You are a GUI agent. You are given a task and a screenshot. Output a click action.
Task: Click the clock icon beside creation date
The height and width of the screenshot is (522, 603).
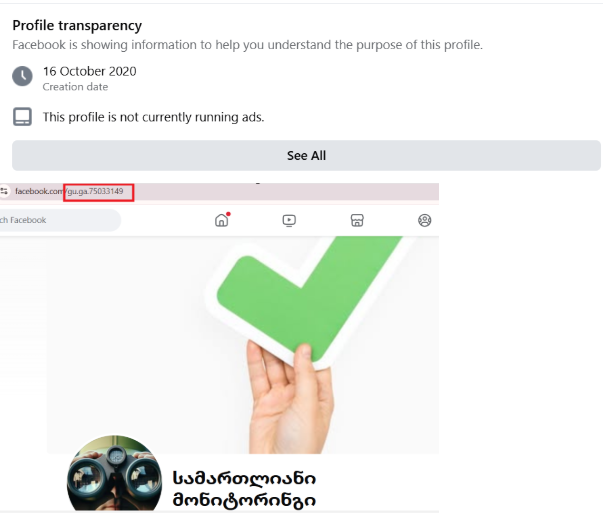click(22, 76)
